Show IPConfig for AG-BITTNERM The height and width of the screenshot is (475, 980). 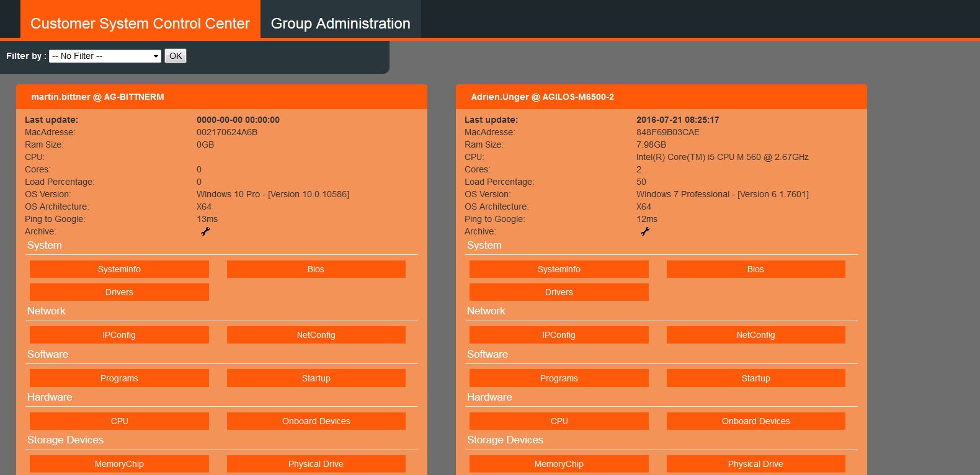coord(119,335)
